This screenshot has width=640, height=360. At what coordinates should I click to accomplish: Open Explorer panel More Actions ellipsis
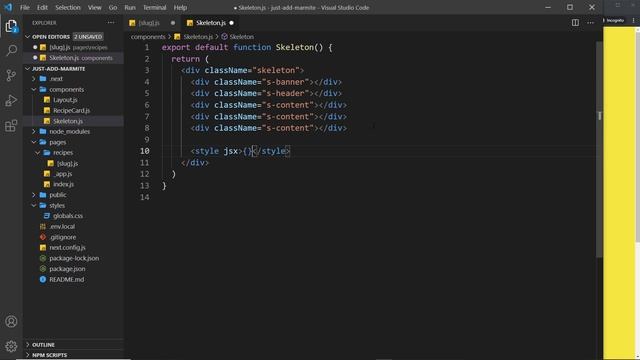[x=111, y=23]
